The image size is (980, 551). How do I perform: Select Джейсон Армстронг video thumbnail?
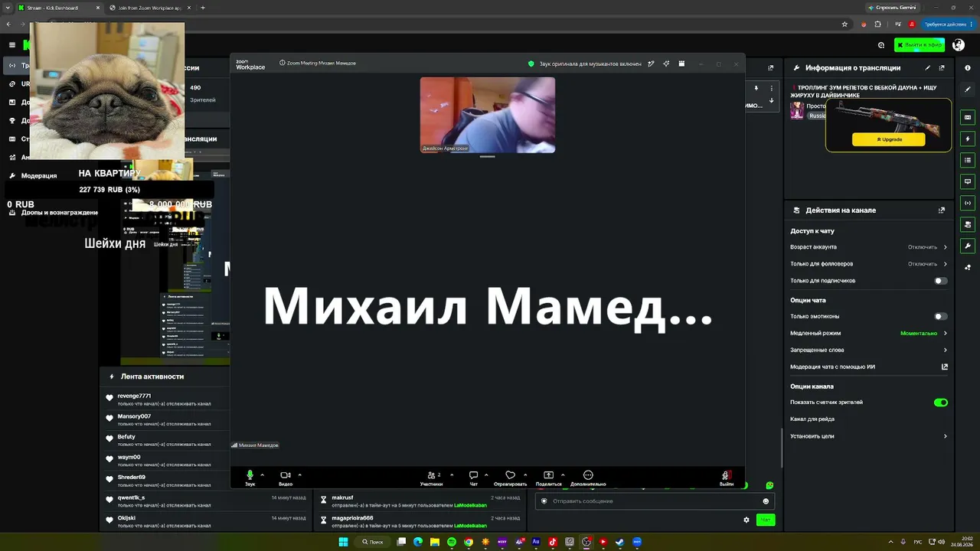pos(488,115)
